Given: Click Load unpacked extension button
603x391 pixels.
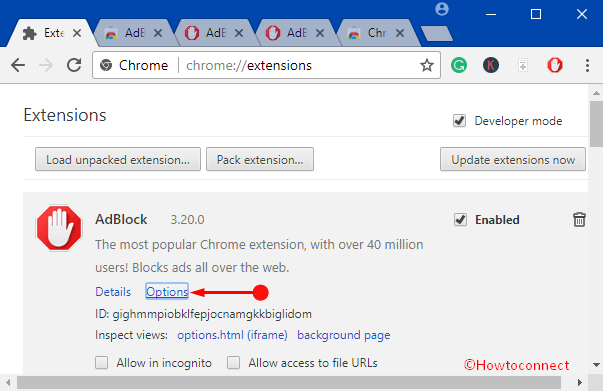Looking at the screenshot, I should pyautogui.click(x=118, y=159).
